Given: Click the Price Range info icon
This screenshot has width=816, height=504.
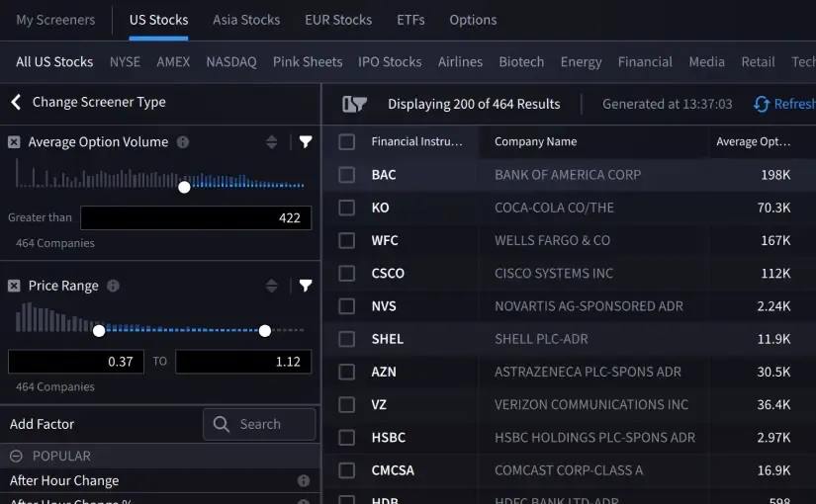Looking at the screenshot, I should (x=113, y=286).
